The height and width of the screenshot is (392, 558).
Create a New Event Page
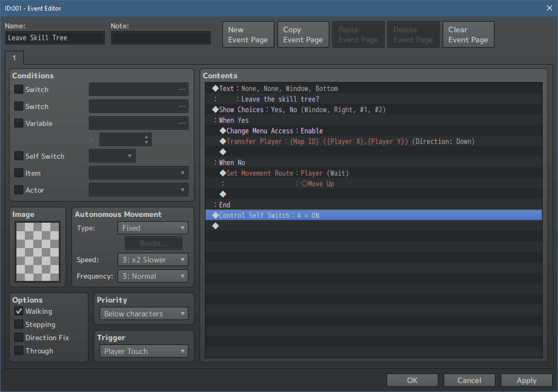click(x=248, y=34)
